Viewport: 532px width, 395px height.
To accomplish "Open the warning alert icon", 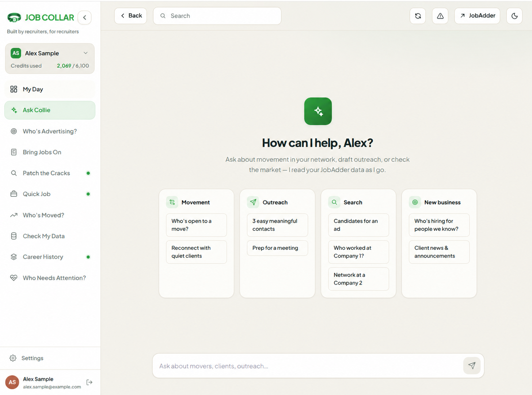I will [440, 16].
